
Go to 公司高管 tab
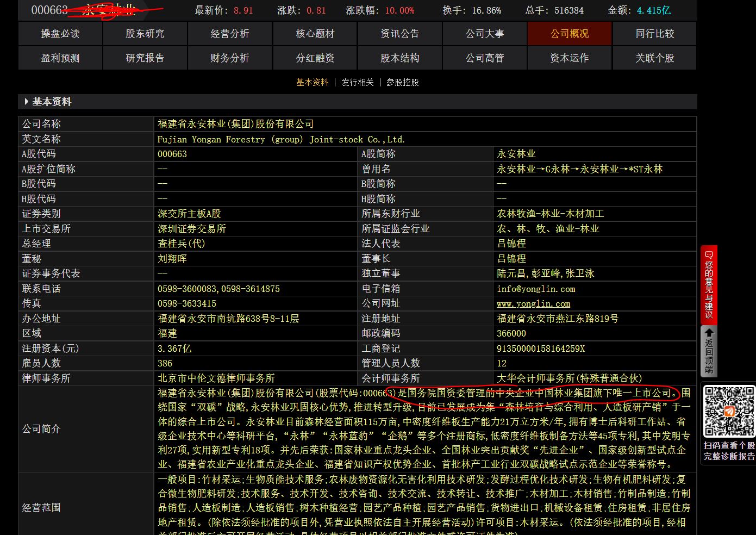coord(485,58)
